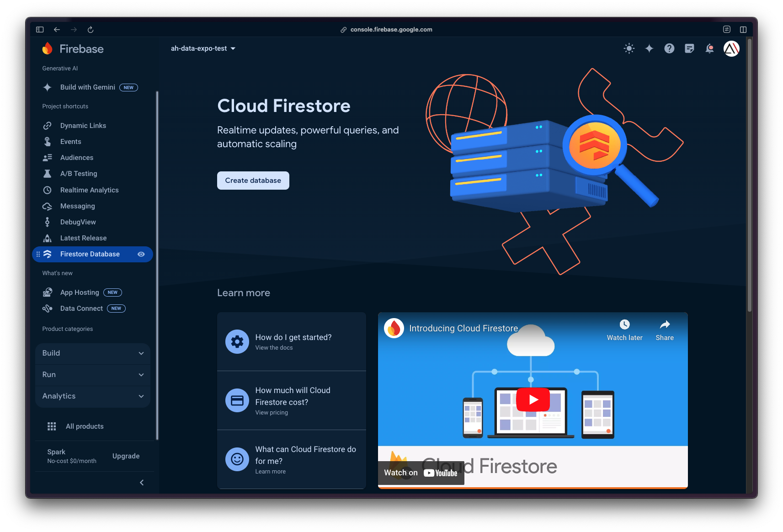Image resolution: width=783 pixels, height=532 pixels.
Task: Click the sidebar scrollbar
Action: coord(157,265)
